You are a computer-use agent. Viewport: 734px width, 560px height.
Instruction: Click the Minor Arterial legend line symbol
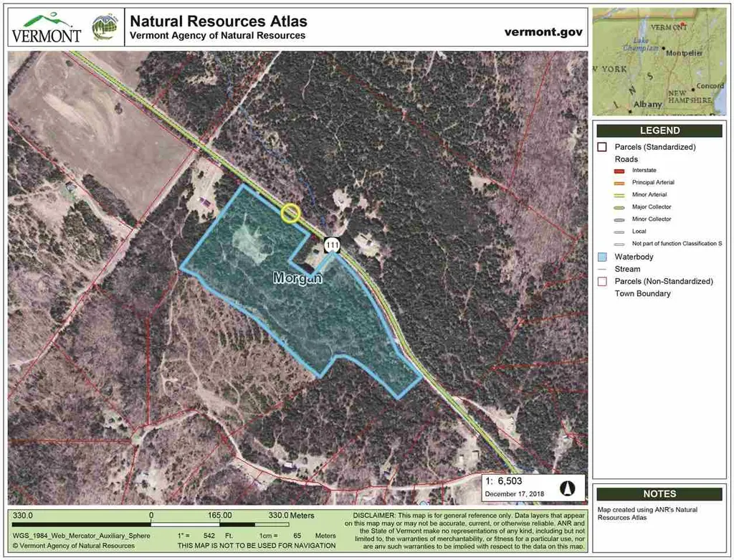tap(620, 195)
